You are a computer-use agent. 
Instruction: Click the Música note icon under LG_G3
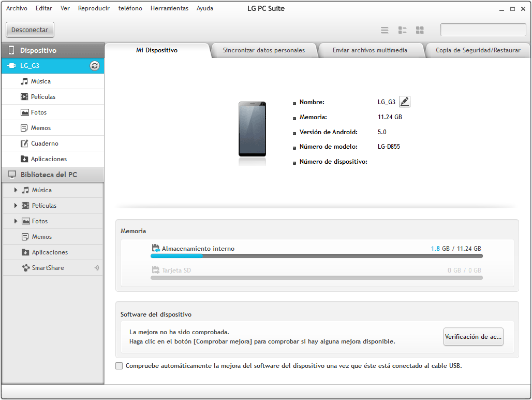tap(24, 81)
